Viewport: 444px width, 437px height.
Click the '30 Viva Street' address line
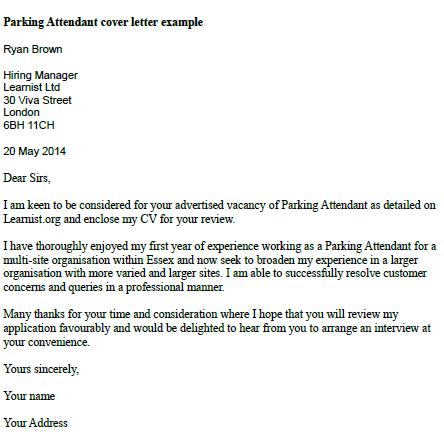[37, 100]
